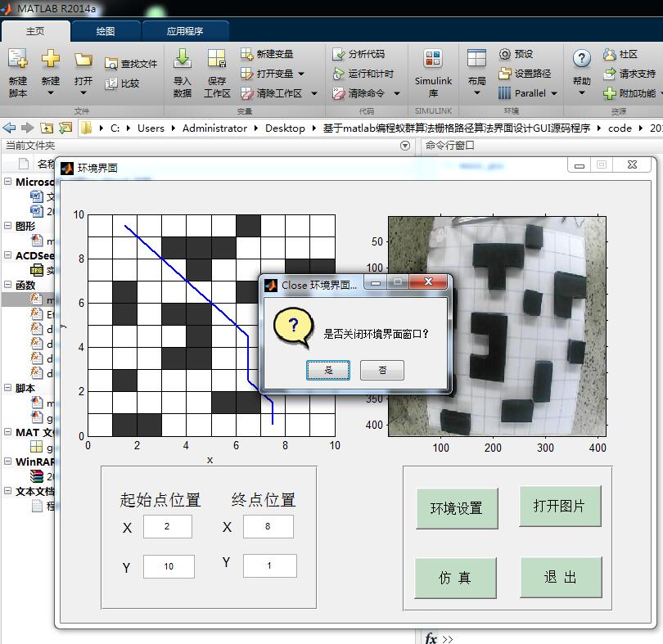Open Preferences (预设)

click(516, 54)
